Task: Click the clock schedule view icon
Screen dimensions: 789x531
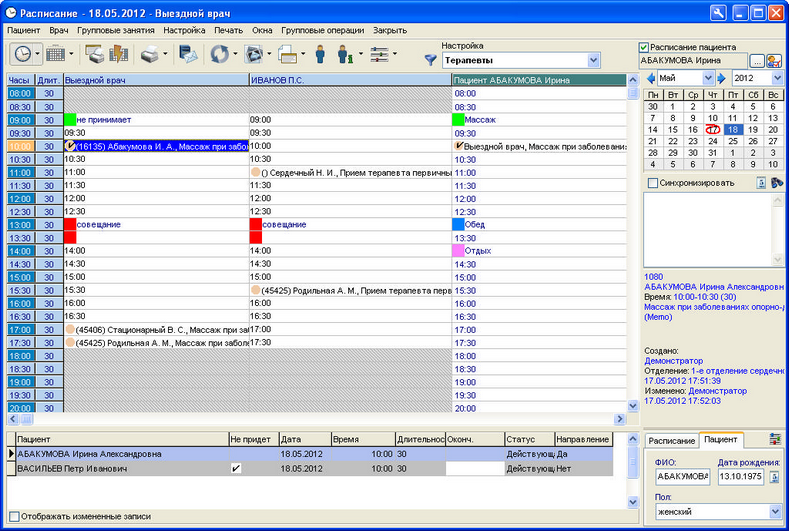Action: pos(23,53)
